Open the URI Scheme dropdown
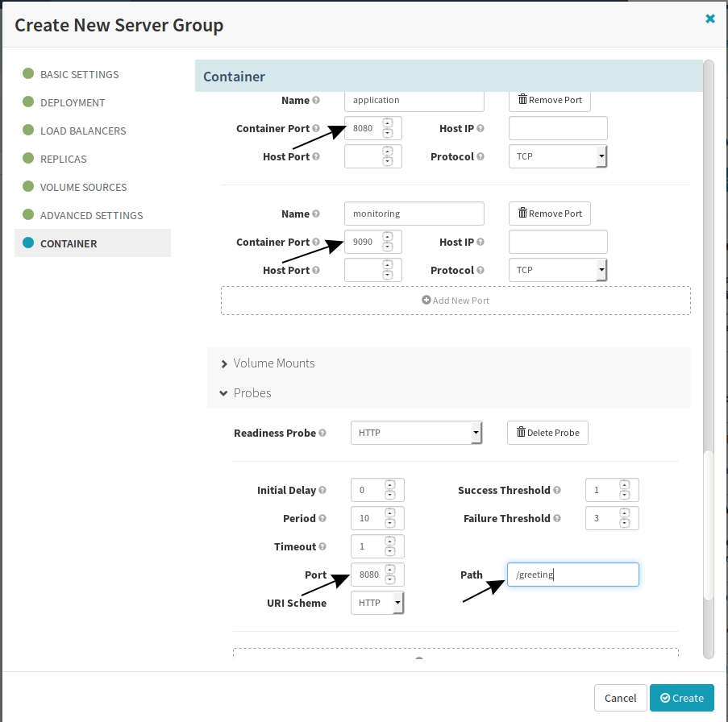 coord(377,603)
